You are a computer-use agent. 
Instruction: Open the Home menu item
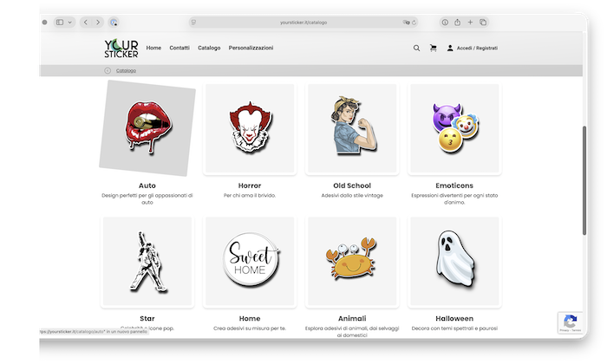pyautogui.click(x=153, y=49)
